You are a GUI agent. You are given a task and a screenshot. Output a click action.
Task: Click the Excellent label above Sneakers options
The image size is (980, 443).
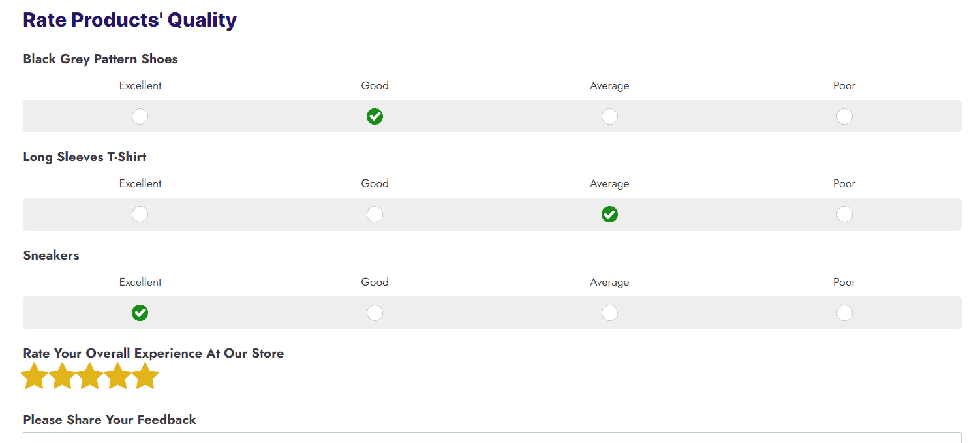coord(140,282)
